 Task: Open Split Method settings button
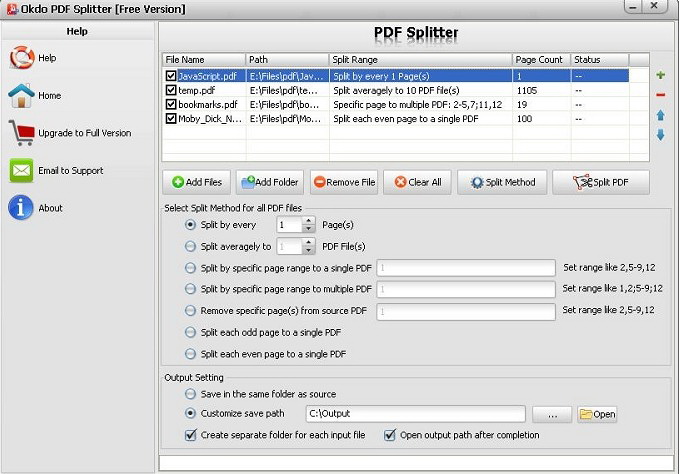pos(502,182)
